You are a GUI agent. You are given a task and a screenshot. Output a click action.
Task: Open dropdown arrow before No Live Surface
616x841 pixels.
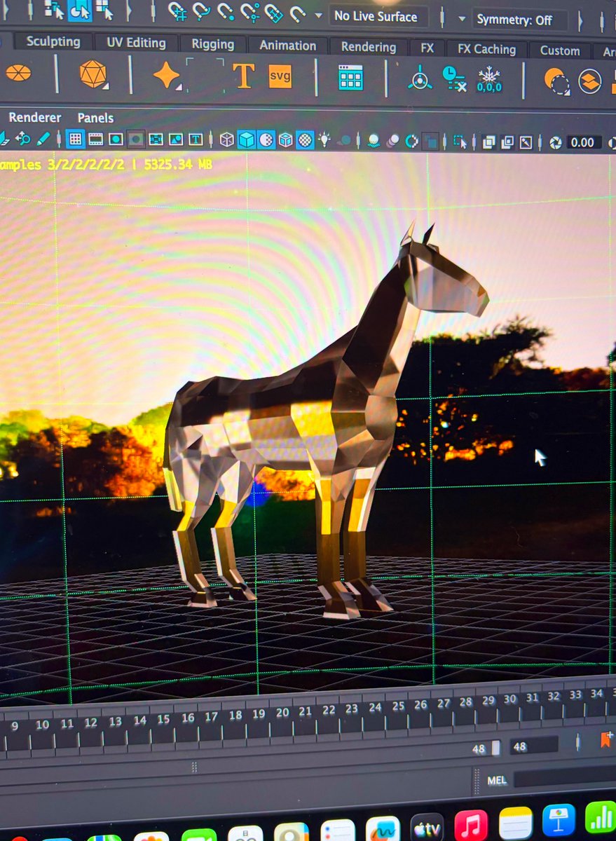click(319, 15)
